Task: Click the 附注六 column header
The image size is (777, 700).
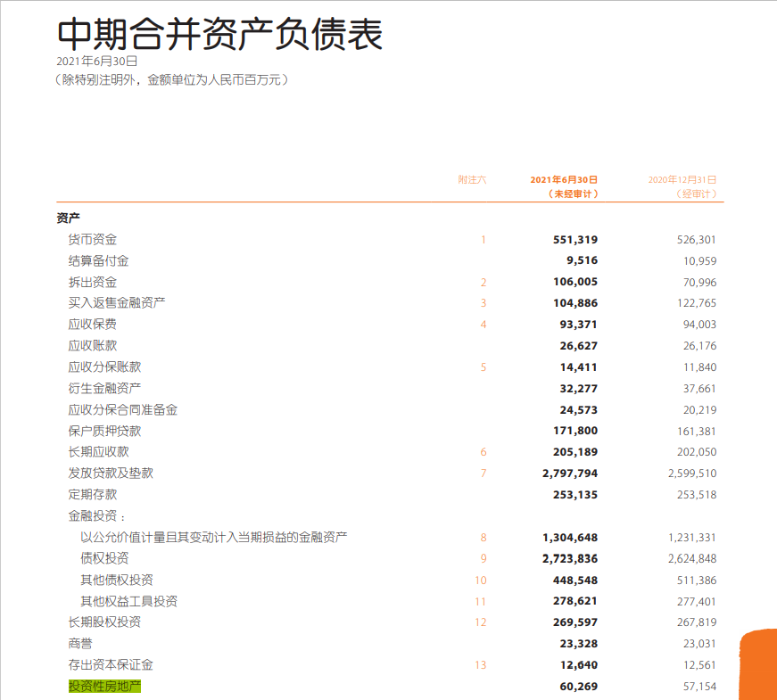Action: point(472,179)
